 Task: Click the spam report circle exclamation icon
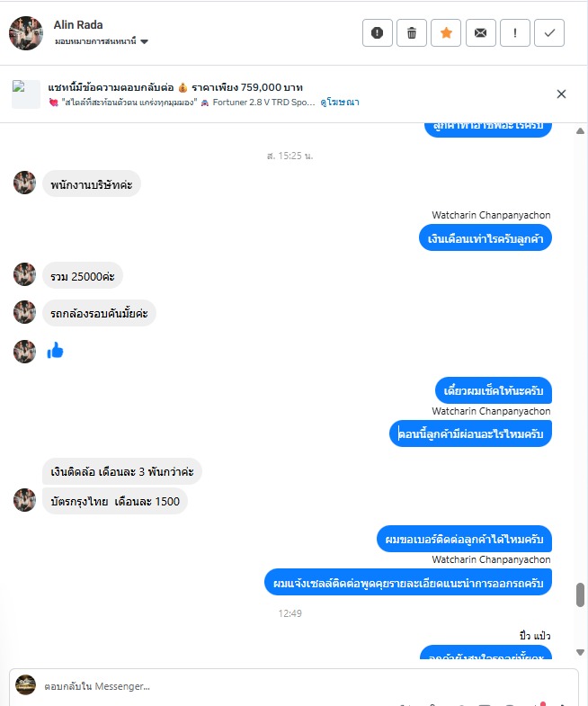click(x=378, y=33)
